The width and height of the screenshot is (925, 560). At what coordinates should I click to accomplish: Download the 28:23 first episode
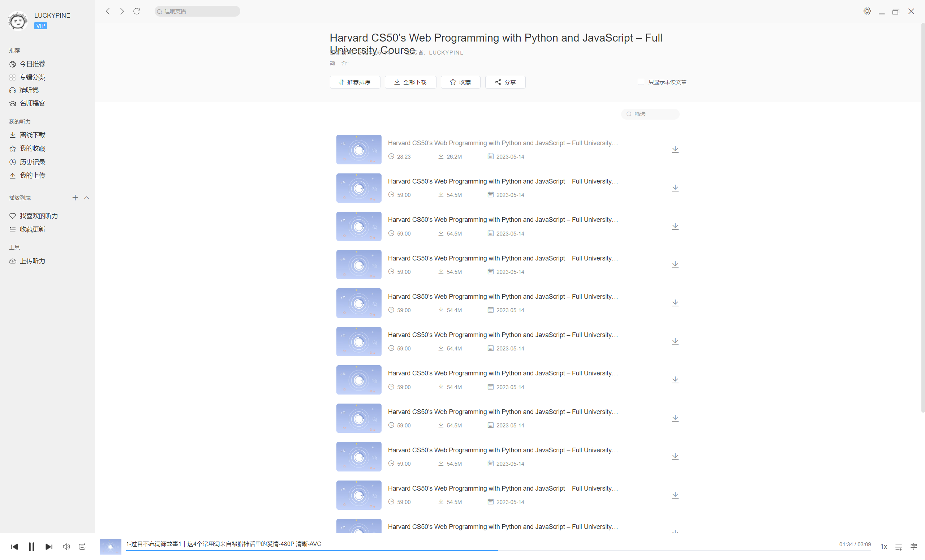[x=675, y=149]
